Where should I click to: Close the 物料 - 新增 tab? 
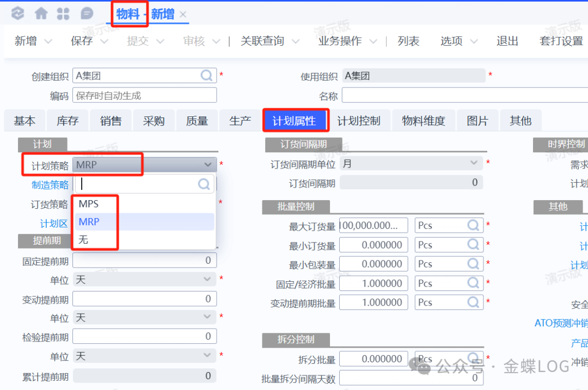pos(183,15)
